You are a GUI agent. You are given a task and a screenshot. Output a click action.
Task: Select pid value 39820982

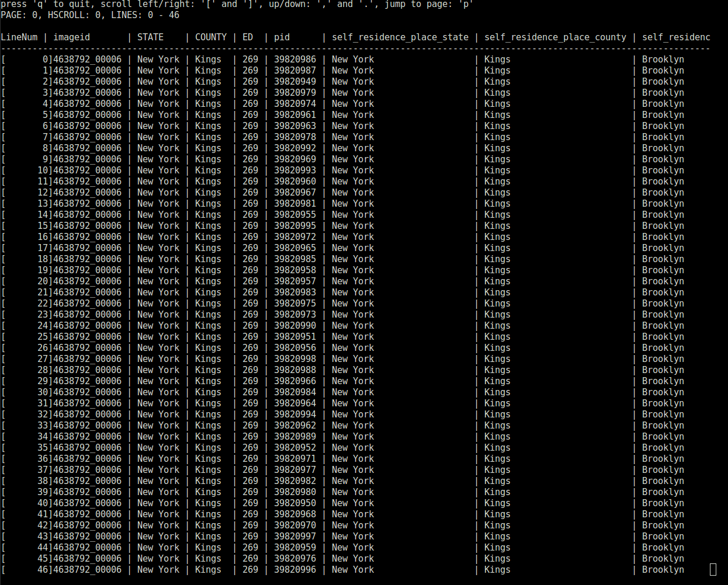[x=295, y=480]
